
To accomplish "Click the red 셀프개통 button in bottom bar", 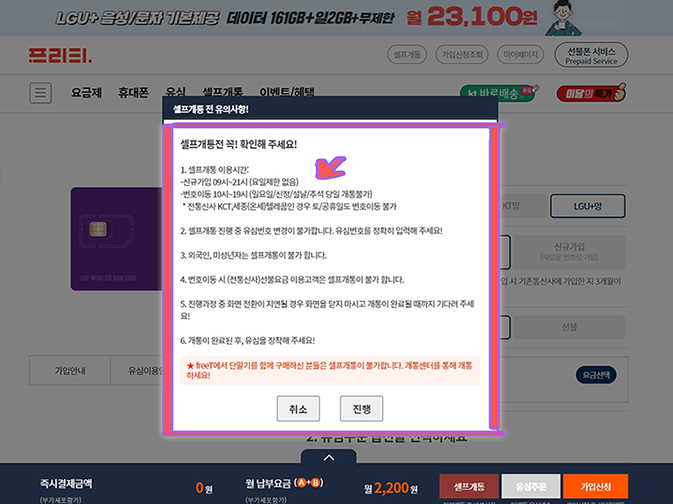I will (469, 486).
